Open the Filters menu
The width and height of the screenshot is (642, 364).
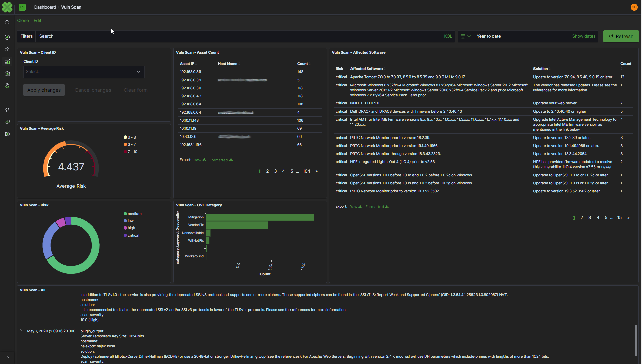26,36
